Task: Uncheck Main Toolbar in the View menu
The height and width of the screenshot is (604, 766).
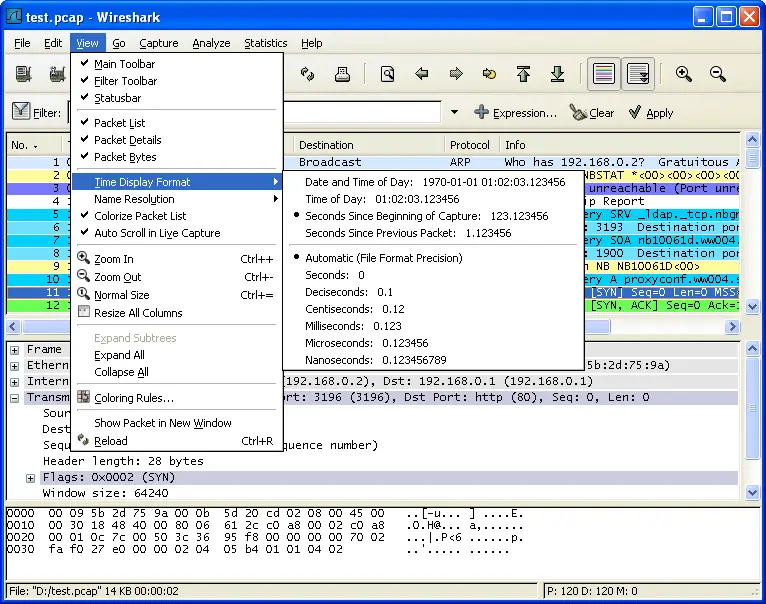Action: click(x=124, y=64)
